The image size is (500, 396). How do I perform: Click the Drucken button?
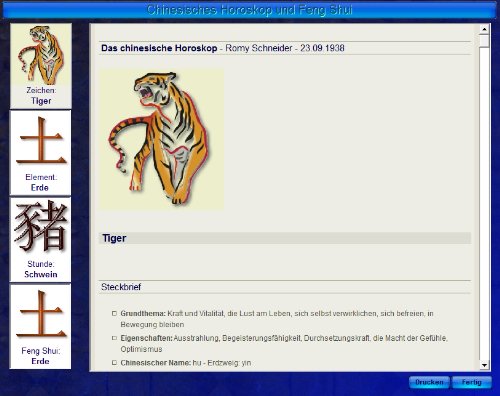[429, 382]
